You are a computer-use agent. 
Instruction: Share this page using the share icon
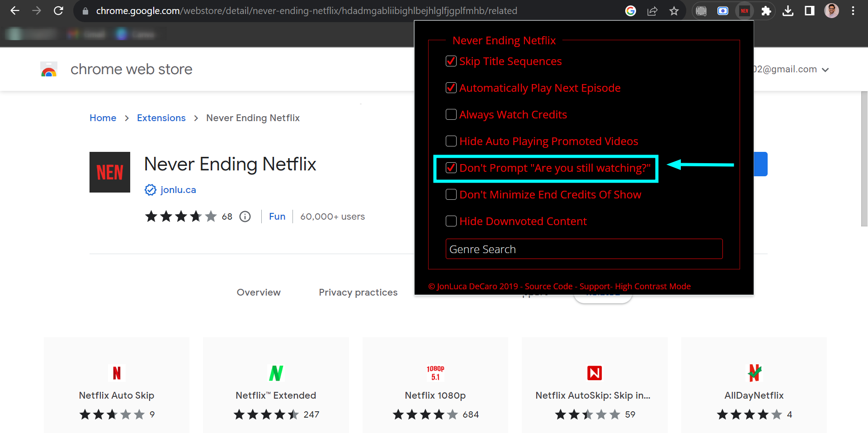coord(652,11)
